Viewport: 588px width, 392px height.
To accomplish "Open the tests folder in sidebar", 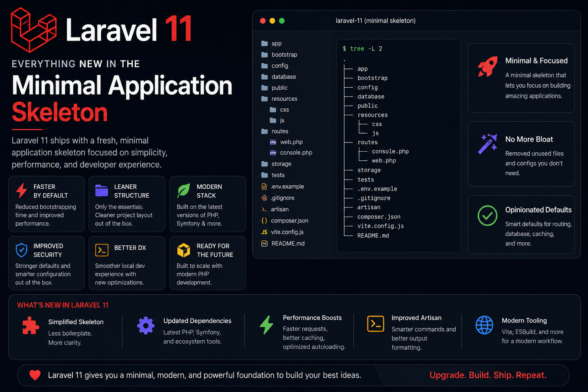I will pyautogui.click(x=273, y=175).
